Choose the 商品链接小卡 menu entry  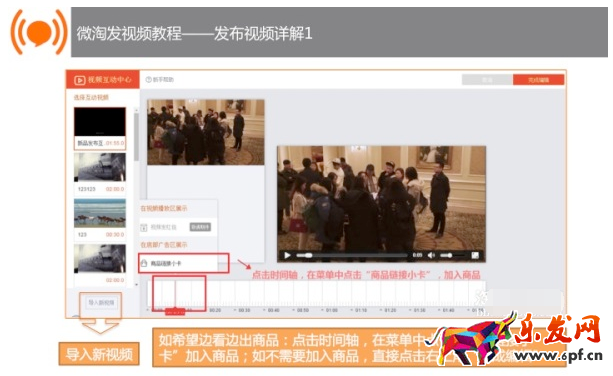(x=178, y=263)
